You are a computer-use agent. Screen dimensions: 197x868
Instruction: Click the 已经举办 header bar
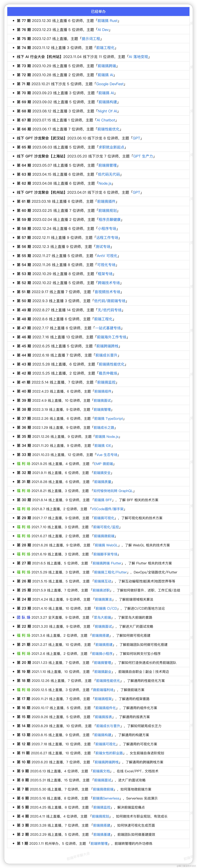point(98,11)
